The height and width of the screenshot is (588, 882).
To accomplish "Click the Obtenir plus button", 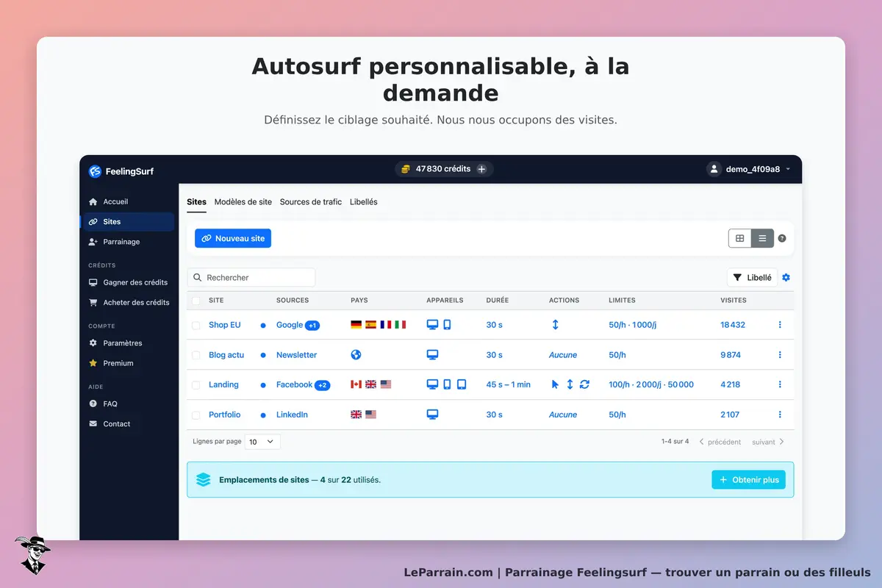I will [x=749, y=480].
